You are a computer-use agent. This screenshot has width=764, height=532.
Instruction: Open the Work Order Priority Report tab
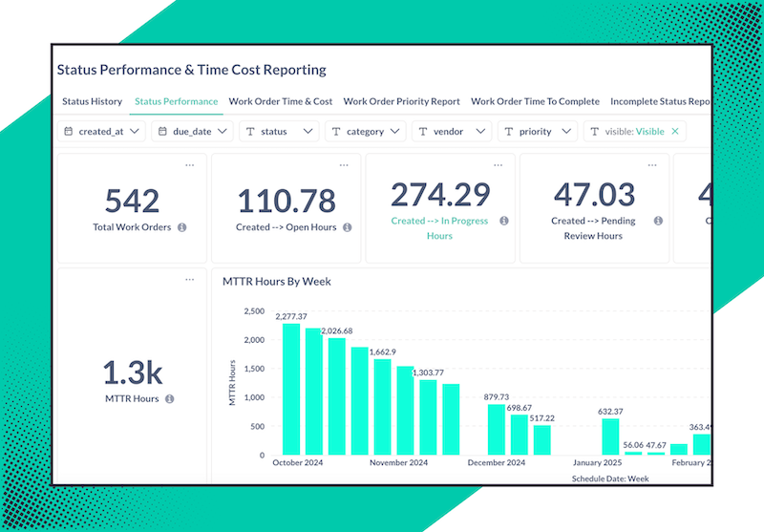(401, 101)
